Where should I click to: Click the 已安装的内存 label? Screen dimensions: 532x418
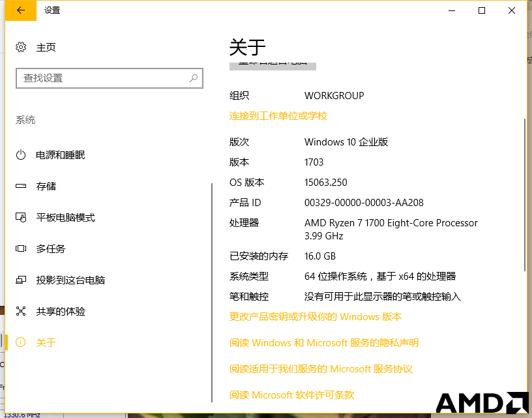click(259, 256)
